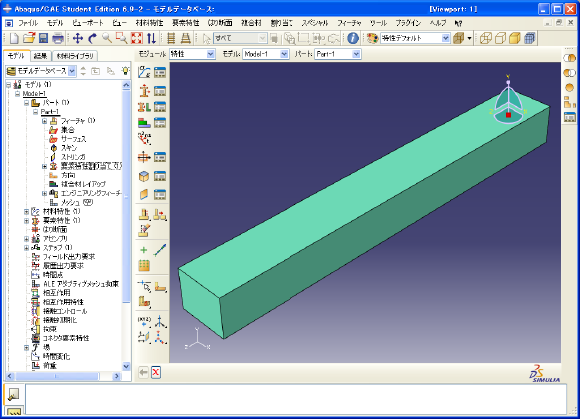Click the model tree horizontal scrollbar right arrow

coord(117,376)
